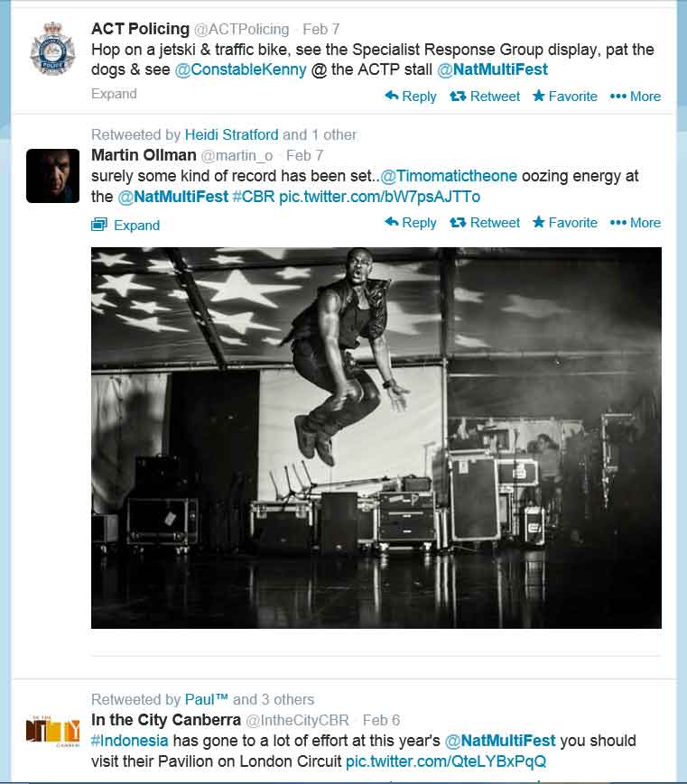This screenshot has width=687, height=784.
Task: Expand Martin Ollman's photo tweet
Action: (x=125, y=225)
